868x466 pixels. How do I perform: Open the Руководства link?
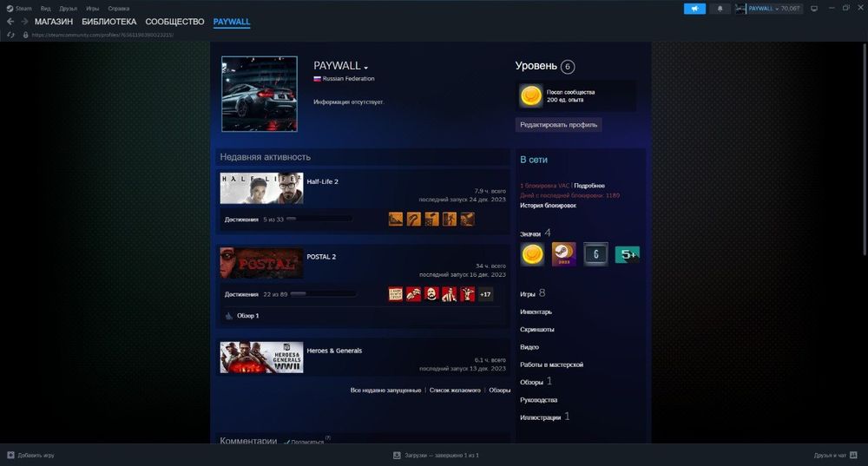[x=539, y=399]
